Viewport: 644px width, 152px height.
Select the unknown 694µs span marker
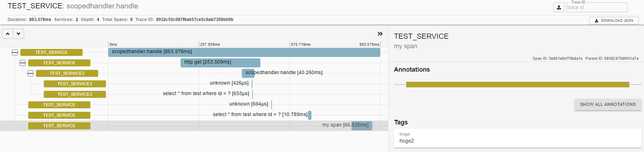pyautogui.click(x=272, y=105)
